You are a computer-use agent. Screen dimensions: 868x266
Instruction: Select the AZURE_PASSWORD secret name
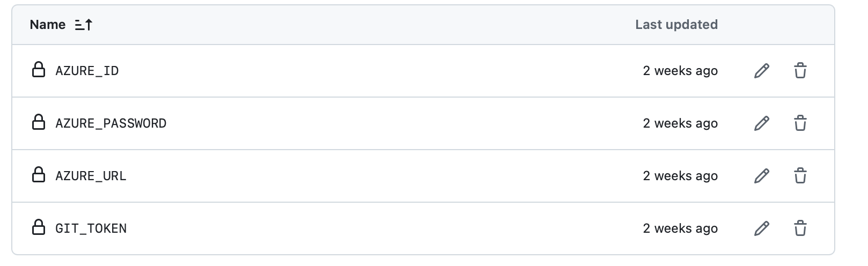pyautogui.click(x=111, y=123)
